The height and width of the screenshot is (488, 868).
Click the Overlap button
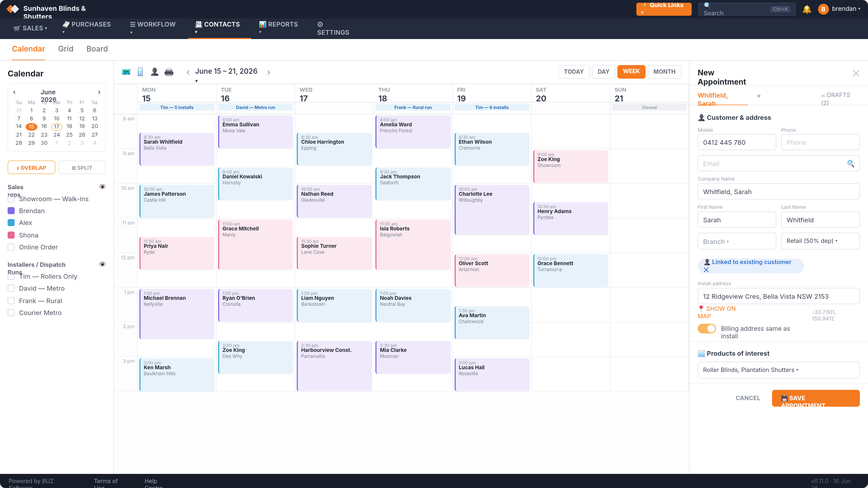31,167
